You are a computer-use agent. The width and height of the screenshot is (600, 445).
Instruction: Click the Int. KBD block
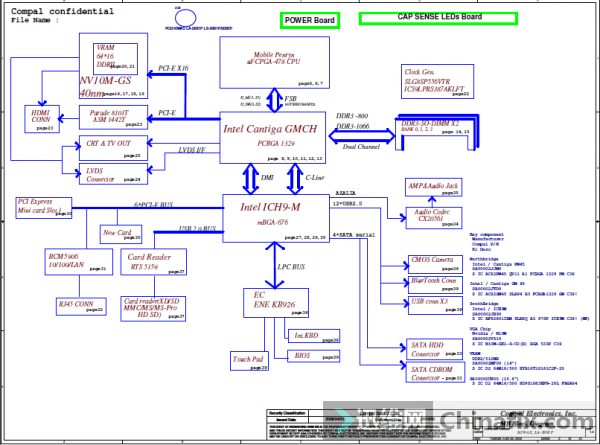tap(313, 336)
